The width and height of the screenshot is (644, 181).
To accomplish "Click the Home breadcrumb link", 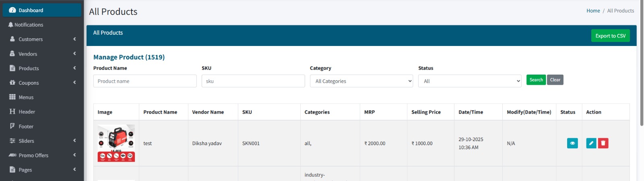I will pyautogui.click(x=593, y=11).
